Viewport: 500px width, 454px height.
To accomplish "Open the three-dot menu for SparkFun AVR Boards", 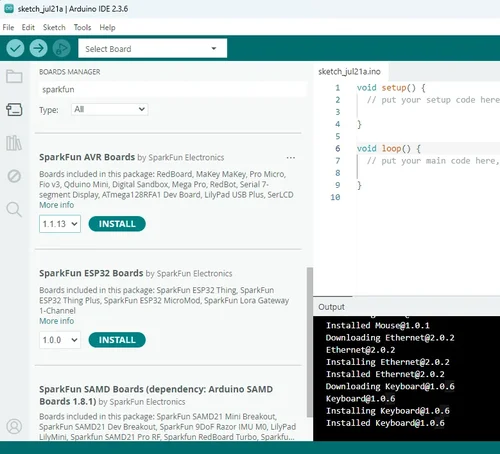I will [x=291, y=158].
